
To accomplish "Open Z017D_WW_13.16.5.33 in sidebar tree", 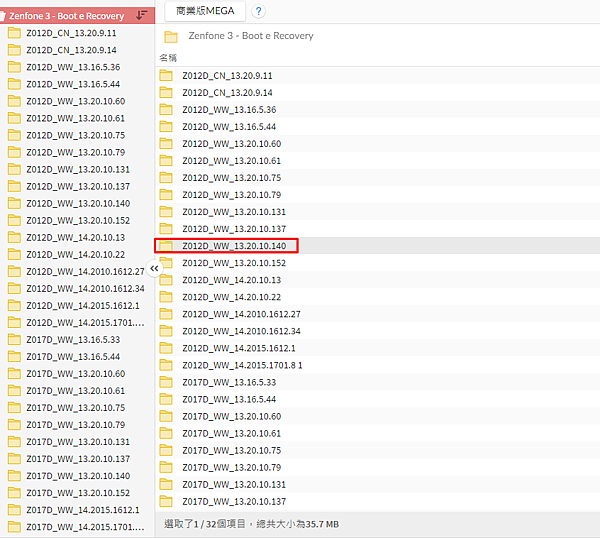I will [73, 339].
